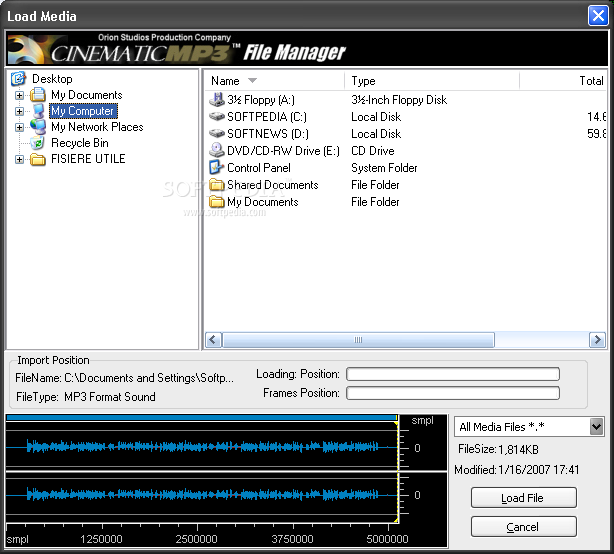Viewport: 614px width, 554px height.
Task: Click the My Computer tree icon
Action: coord(38,111)
